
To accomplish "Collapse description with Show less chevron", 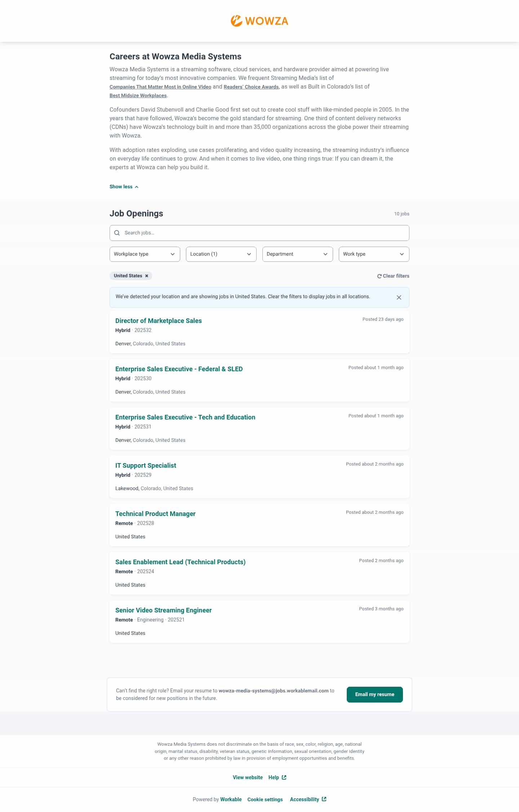I will (x=137, y=187).
